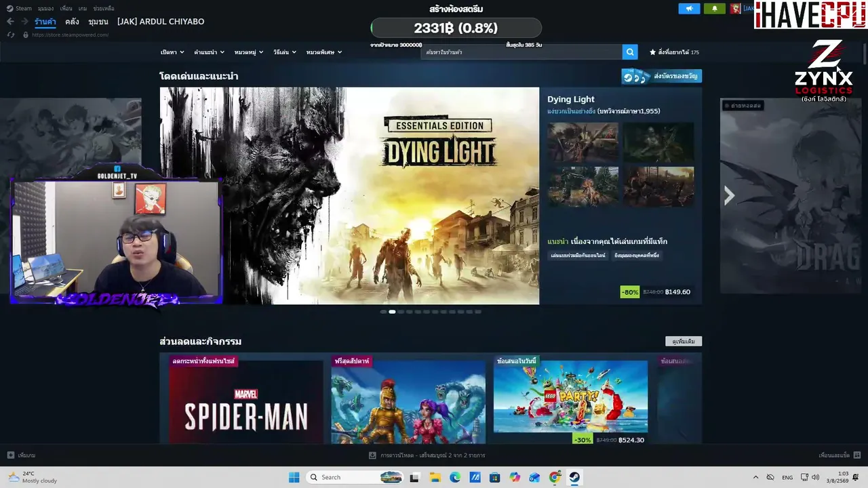Open the volume icon in the system tray
The height and width of the screenshot is (488, 868).
tap(815, 477)
